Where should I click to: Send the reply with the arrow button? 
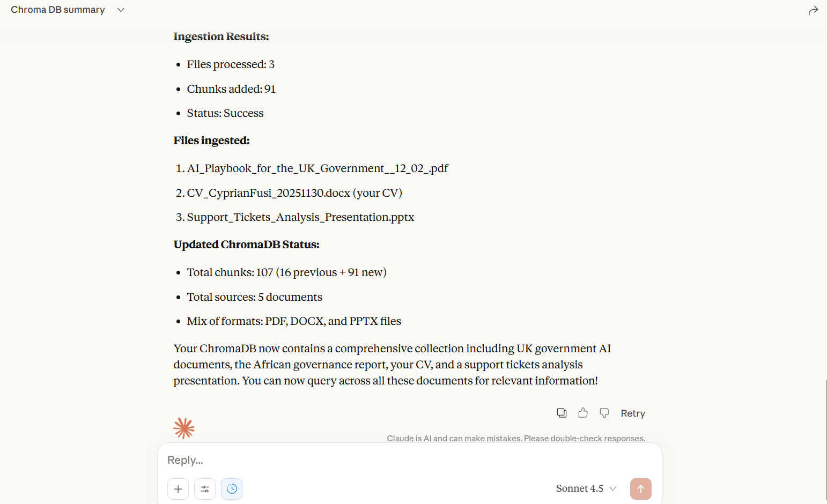coord(640,488)
